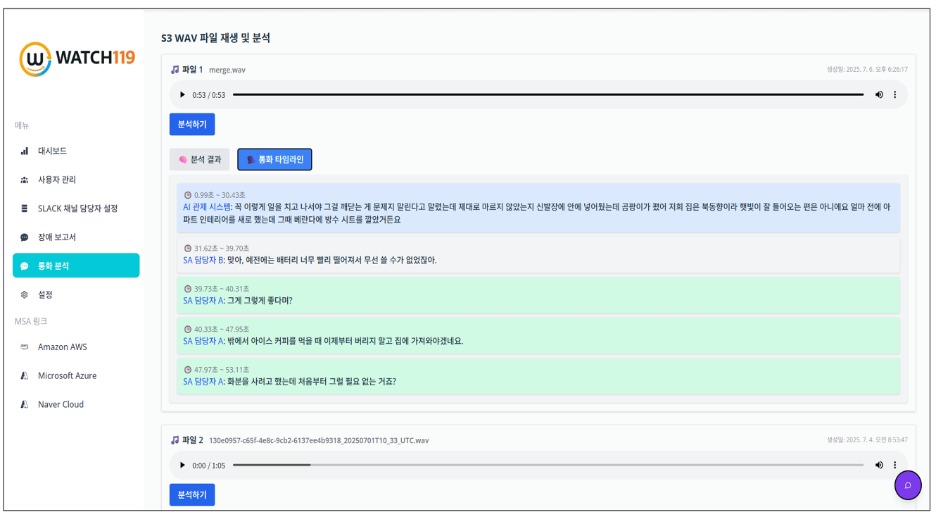Open SLACK 채널 담당자 설정 menu
The width and height of the screenshot is (936, 518).
click(77, 209)
